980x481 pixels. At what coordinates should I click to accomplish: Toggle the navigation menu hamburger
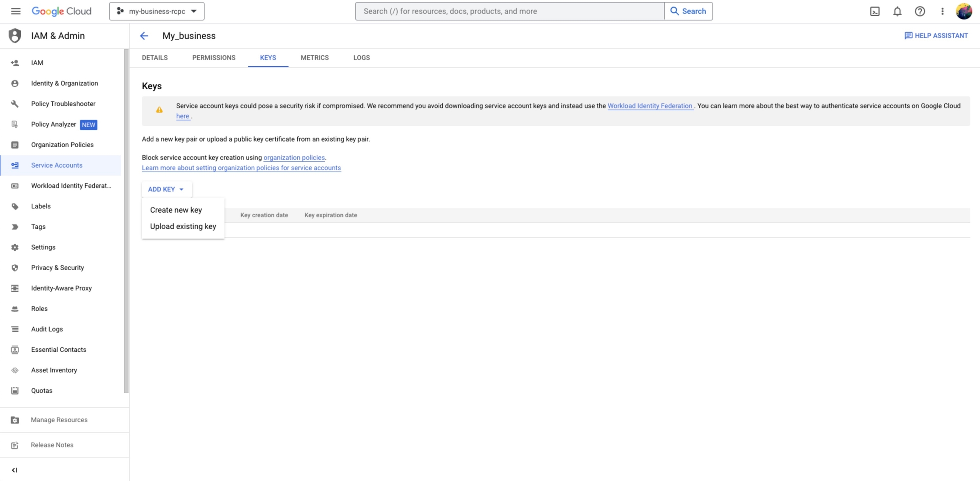[x=16, y=11]
